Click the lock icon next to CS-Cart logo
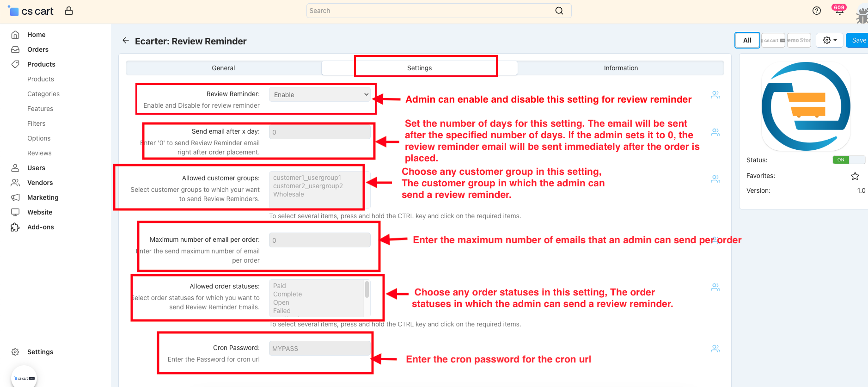 (69, 11)
